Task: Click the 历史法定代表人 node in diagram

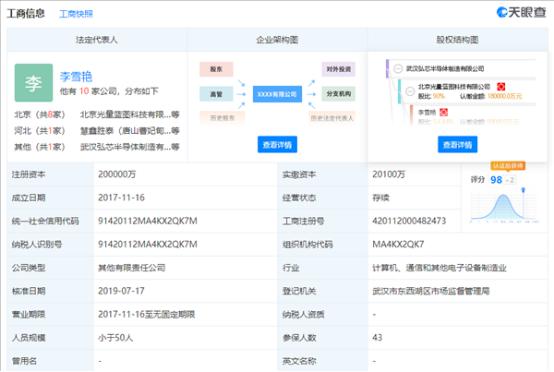Action: click(x=332, y=118)
